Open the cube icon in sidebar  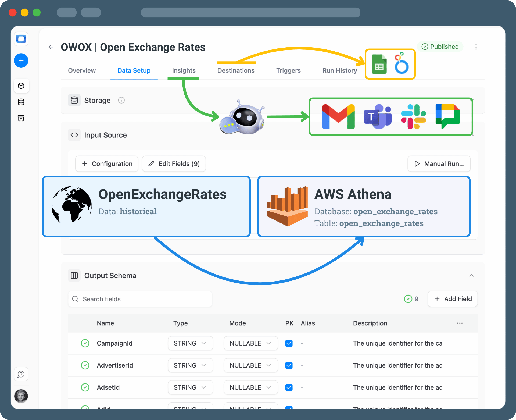(x=21, y=86)
